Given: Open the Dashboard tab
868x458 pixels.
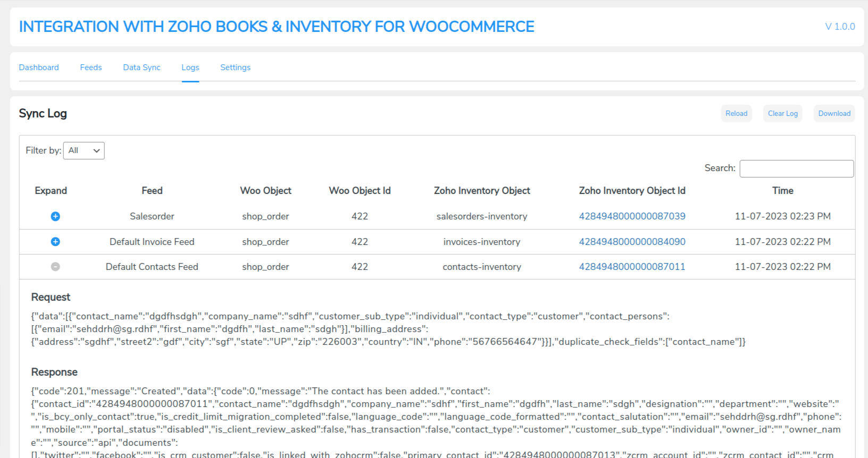Looking at the screenshot, I should [x=39, y=67].
